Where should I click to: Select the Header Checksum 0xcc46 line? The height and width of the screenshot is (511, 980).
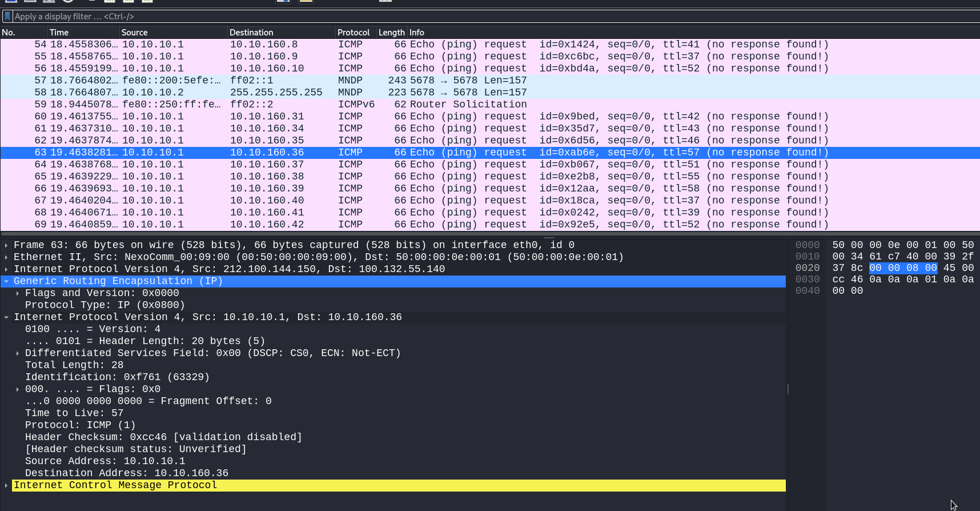click(163, 437)
